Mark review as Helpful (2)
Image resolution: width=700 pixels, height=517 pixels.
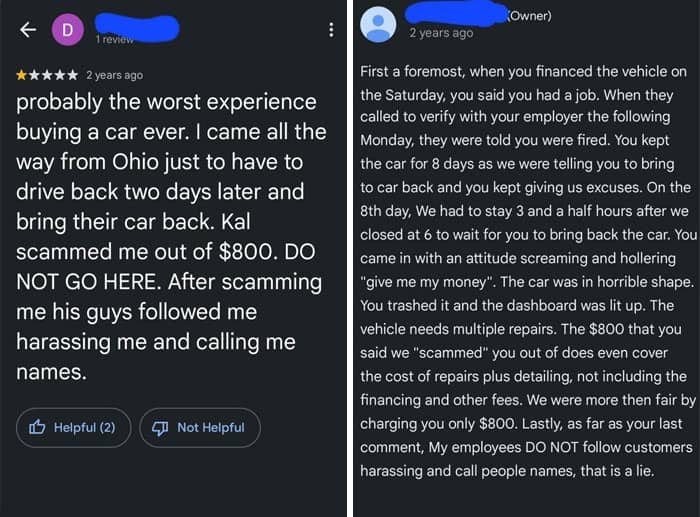[x=73, y=427]
